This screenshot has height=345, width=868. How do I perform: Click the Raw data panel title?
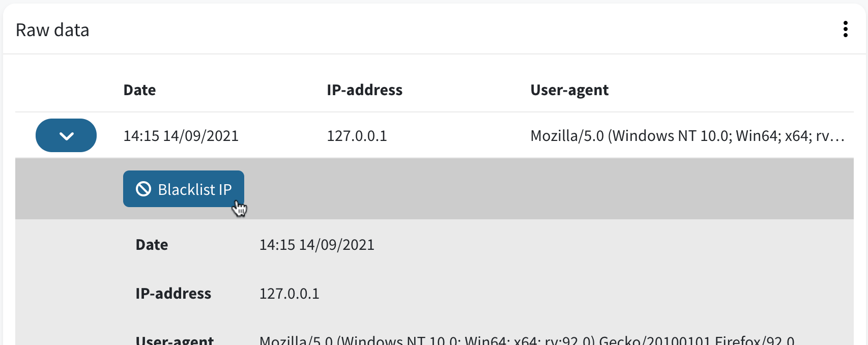point(52,30)
